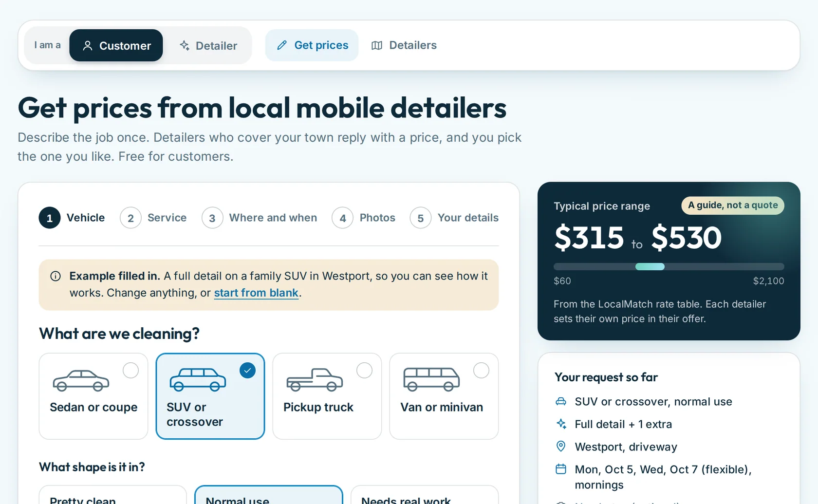The width and height of the screenshot is (818, 504).
Task: Click the $315 to $530 price text
Action: point(638,238)
